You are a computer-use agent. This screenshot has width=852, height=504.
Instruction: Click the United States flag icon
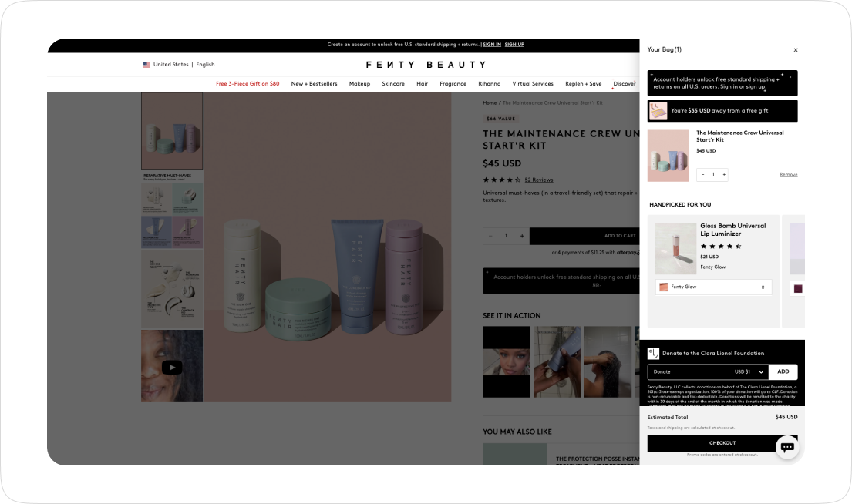click(x=146, y=65)
